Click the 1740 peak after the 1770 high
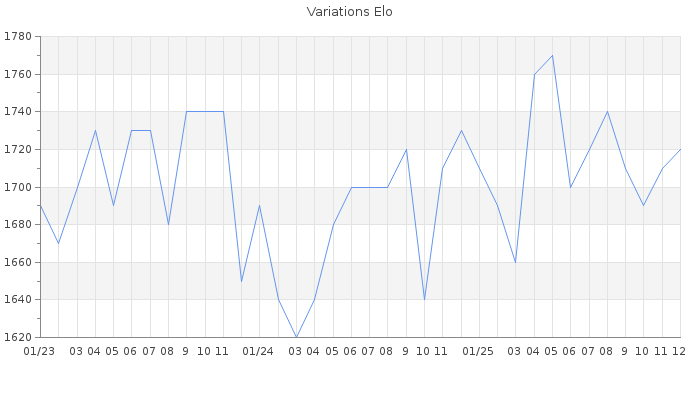Viewport: 700px width, 400px height. coord(607,111)
